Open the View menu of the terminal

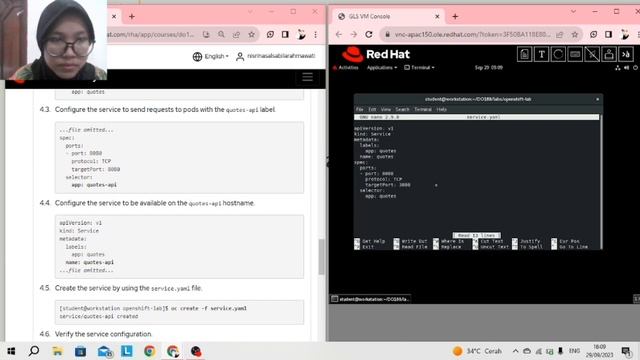pos(386,109)
